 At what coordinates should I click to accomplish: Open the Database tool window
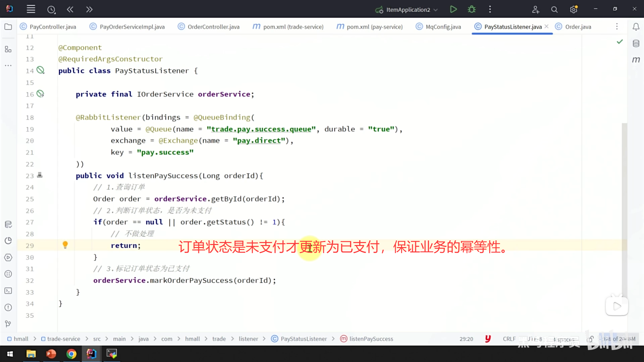click(636, 43)
